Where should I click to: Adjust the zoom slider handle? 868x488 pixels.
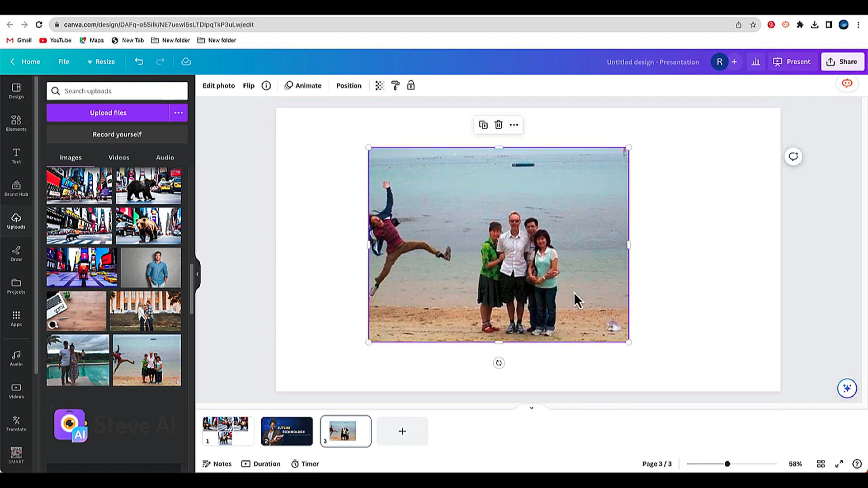[727, 464]
